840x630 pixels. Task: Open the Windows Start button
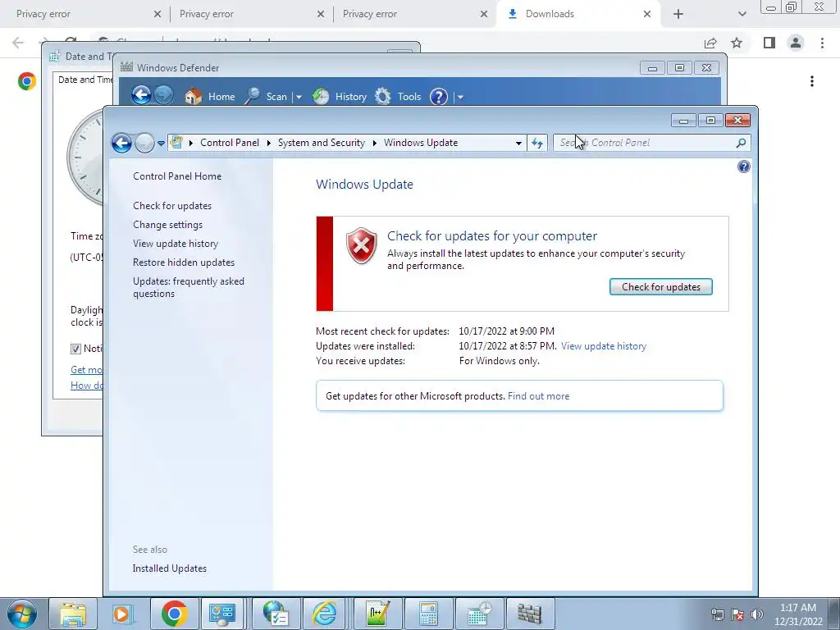click(x=22, y=614)
